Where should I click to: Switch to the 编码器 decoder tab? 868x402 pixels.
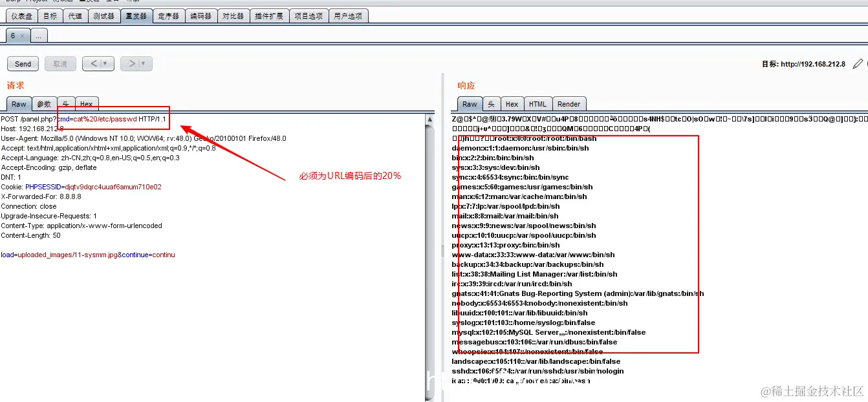[x=201, y=16]
